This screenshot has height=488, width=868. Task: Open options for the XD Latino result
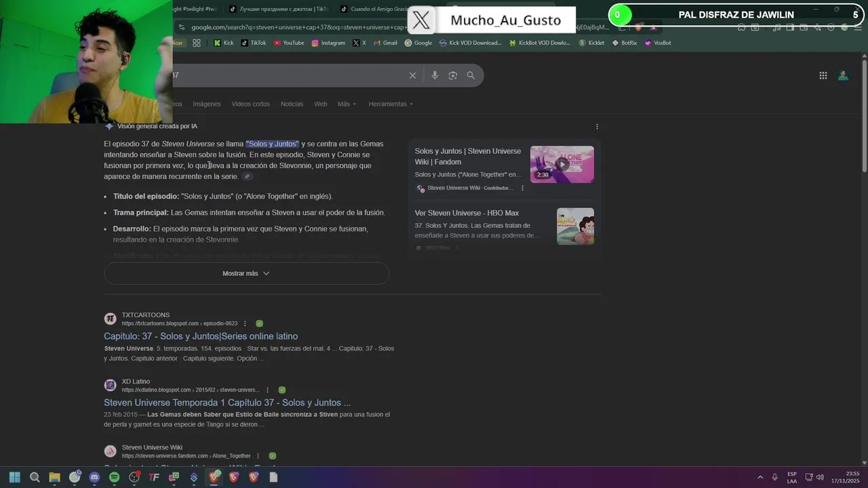pos(267,390)
